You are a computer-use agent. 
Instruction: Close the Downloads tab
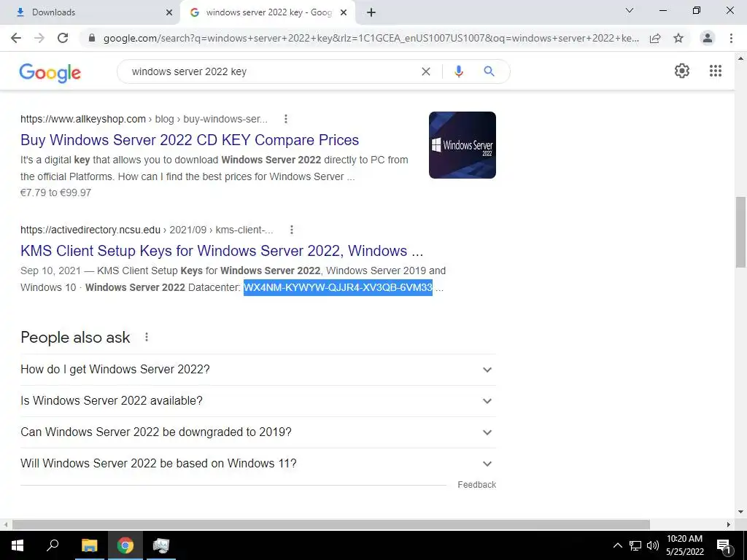(169, 12)
